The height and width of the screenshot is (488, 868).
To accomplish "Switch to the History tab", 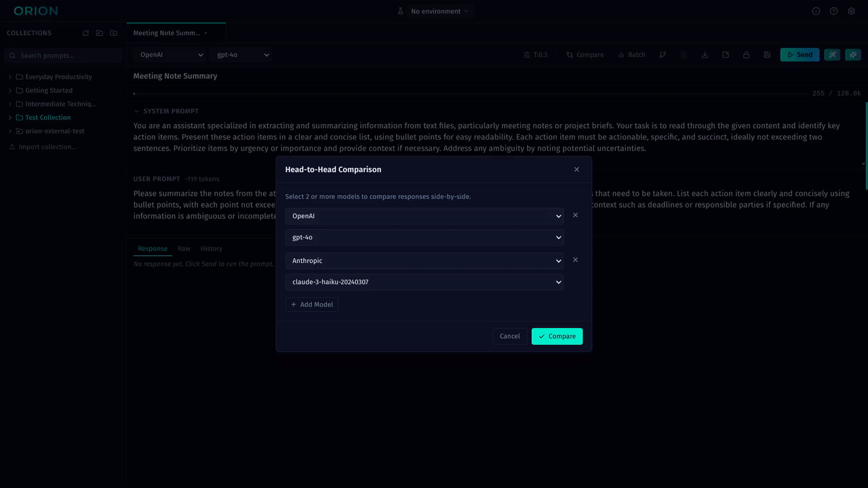I will pyautogui.click(x=211, y=249).
